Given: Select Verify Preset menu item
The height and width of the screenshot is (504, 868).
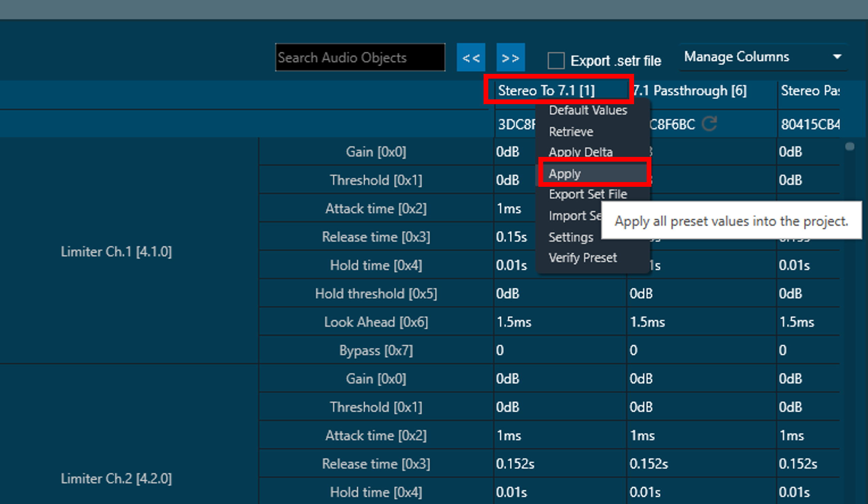Looking at the screenshot, I should [582, 258].
